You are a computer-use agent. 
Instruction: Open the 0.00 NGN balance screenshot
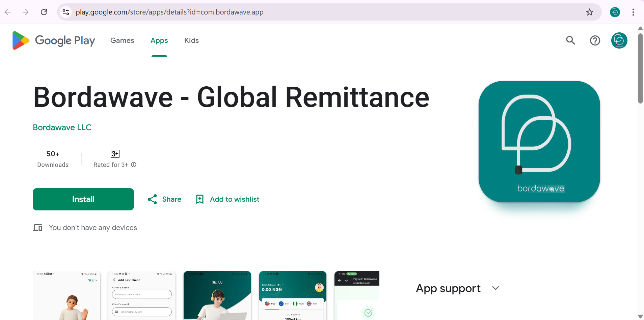coord(293,295)
